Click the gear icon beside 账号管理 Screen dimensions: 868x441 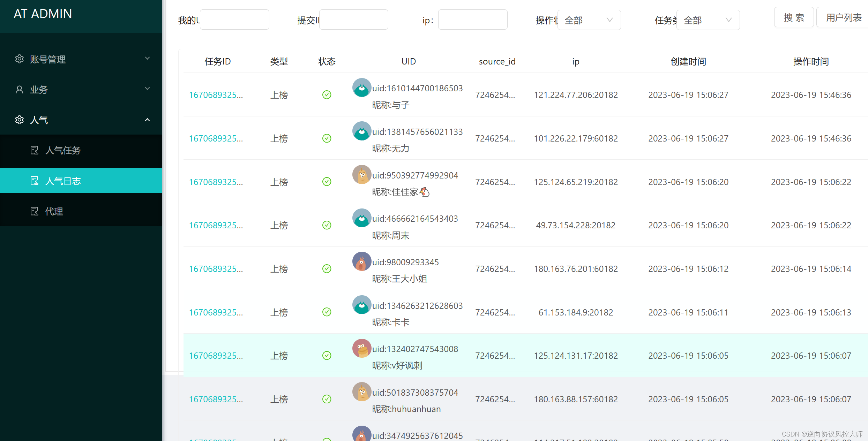click(20, 59)
